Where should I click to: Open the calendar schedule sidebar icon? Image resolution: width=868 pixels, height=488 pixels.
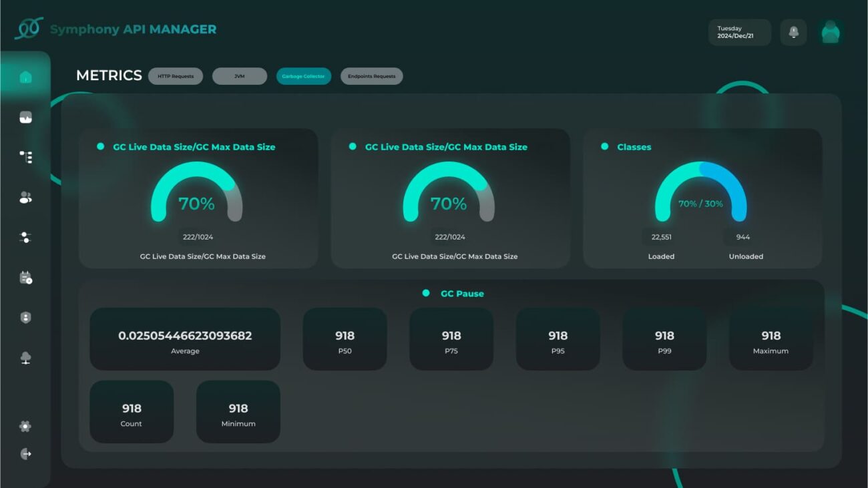coord(25,278)
